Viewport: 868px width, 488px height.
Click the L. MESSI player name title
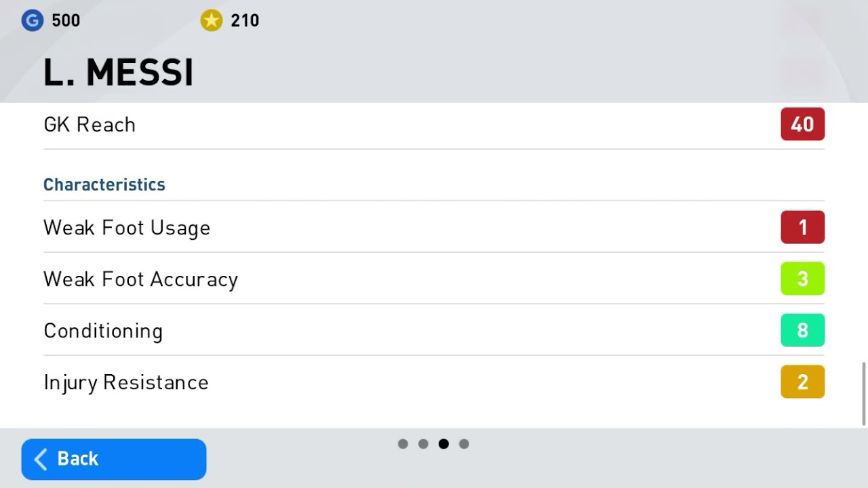[x=119, y=73]
